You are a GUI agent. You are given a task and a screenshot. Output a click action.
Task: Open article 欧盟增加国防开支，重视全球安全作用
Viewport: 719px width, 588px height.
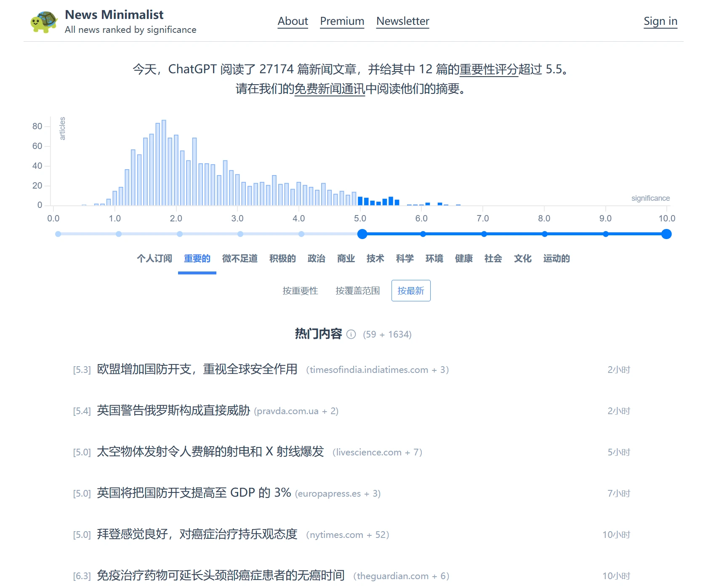coord(197,369)
